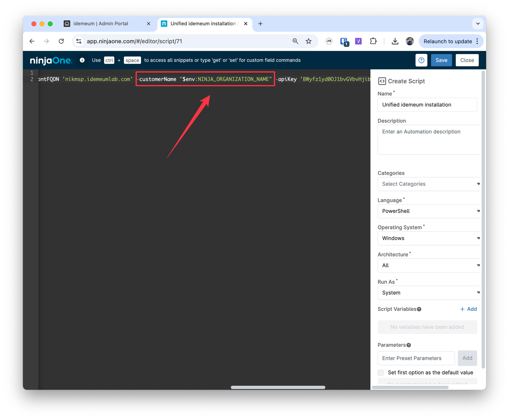Click the side panel horizontal scrollbar
Viewport: 509px width, 420px height.
click(410, 387)
